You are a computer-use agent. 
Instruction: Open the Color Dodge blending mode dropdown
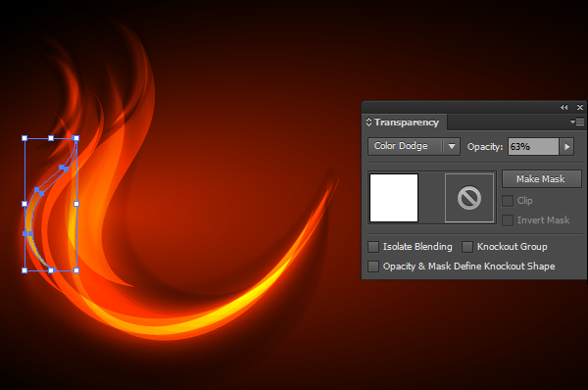(452, 146)
